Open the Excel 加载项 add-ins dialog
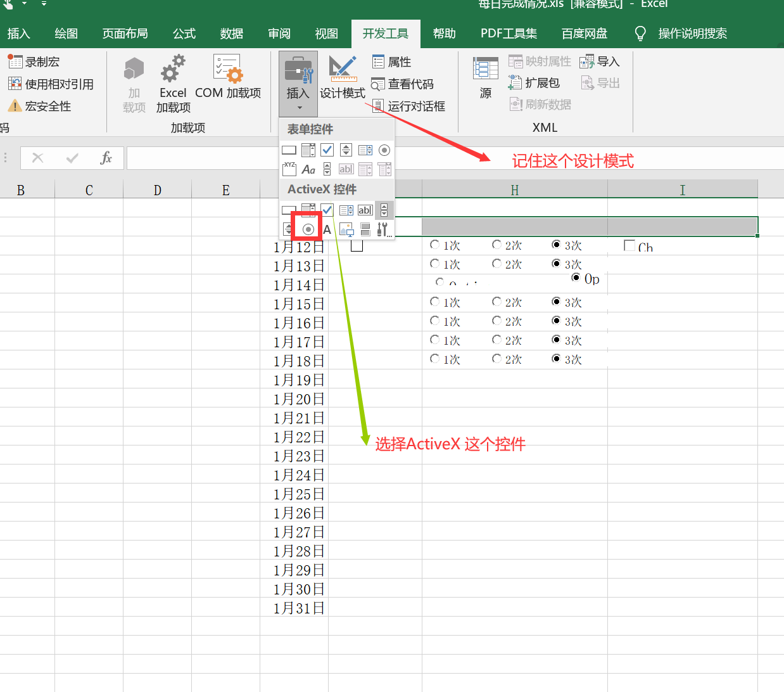The image size is (784, 692). [x=173, y=84]
